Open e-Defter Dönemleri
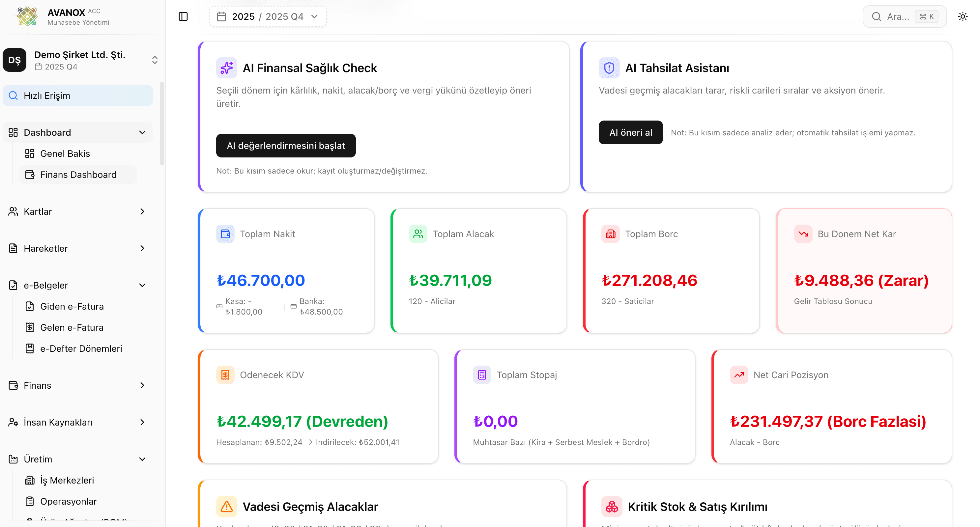This screenshot has width=980, height=527. (78, 349)
